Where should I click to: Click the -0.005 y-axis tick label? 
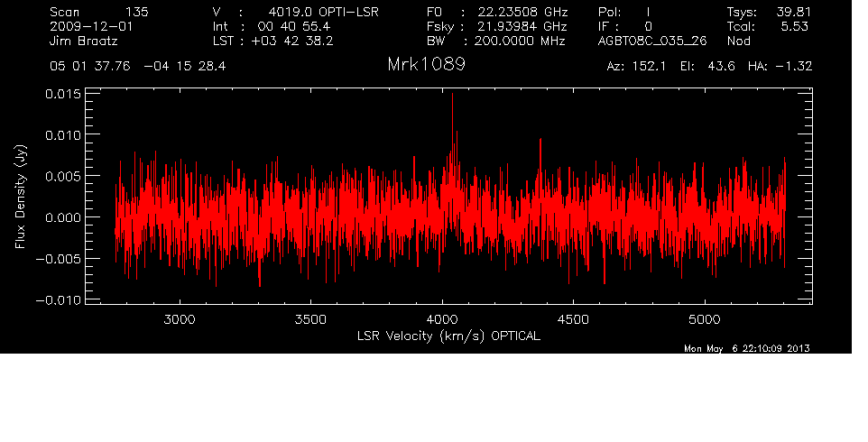coord(58,259)
